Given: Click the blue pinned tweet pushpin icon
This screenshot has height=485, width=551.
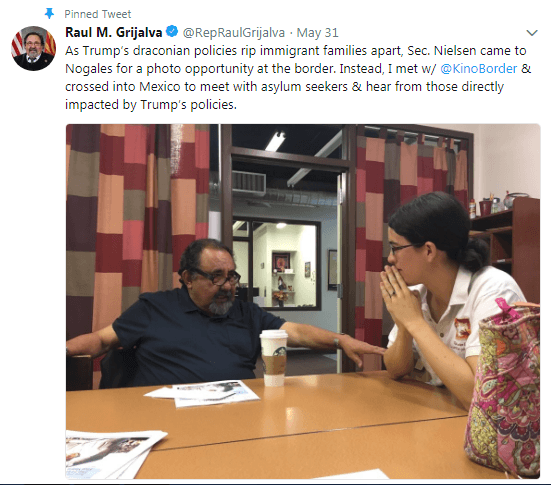Looking at the screenshot, I should pyautogui.click(x=49, y=14).
